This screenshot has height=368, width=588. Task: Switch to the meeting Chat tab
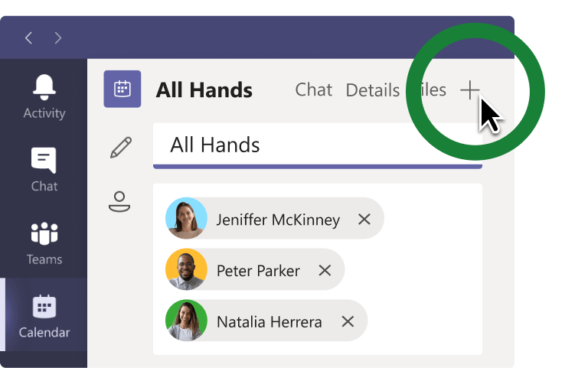tap(314, 90)
